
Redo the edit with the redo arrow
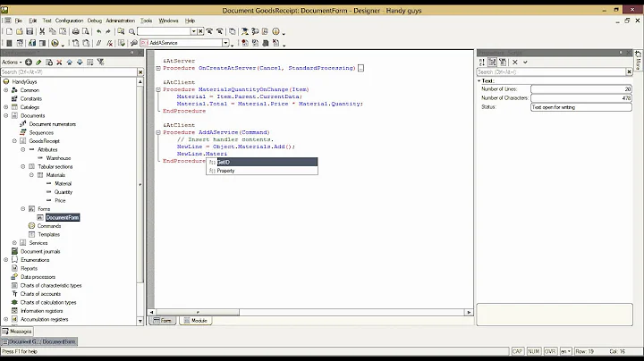tap(108, 31)
